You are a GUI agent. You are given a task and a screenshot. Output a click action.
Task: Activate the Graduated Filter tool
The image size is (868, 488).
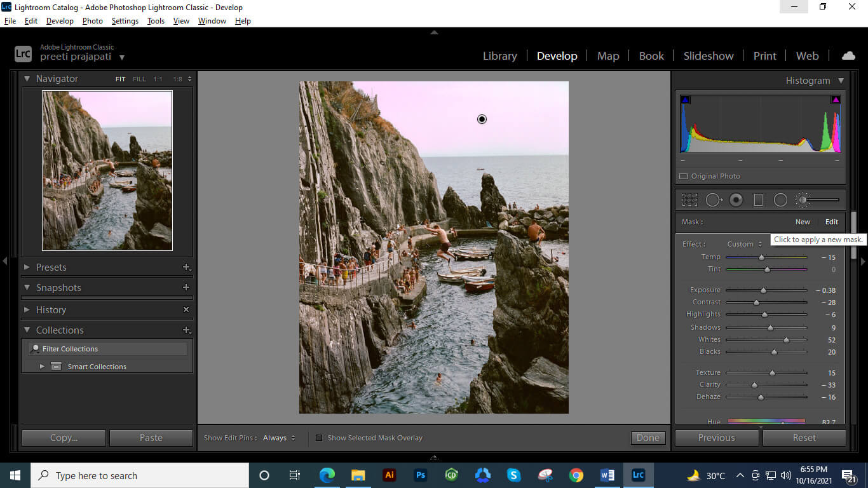point(758,200)
